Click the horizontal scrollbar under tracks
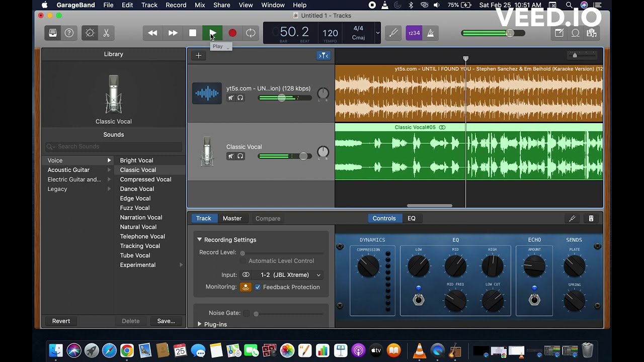This screenshot has width=644, height=362. 430,205
